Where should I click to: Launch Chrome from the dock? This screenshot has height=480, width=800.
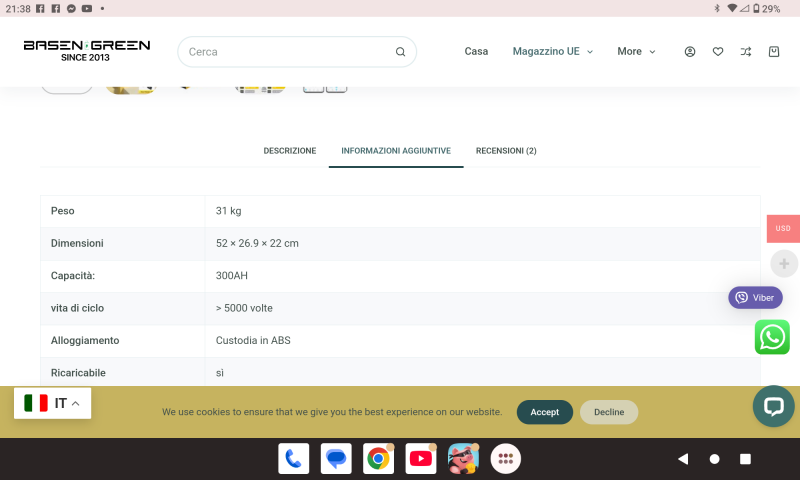[378, 459]
